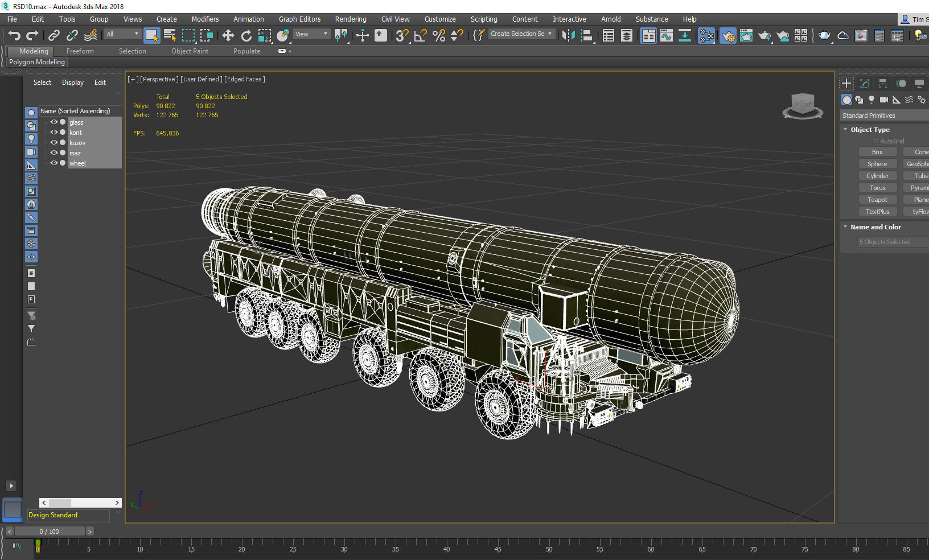Enable the Snaps Toggle
This screenshot has width=929, height=560.
click(402, 35)
